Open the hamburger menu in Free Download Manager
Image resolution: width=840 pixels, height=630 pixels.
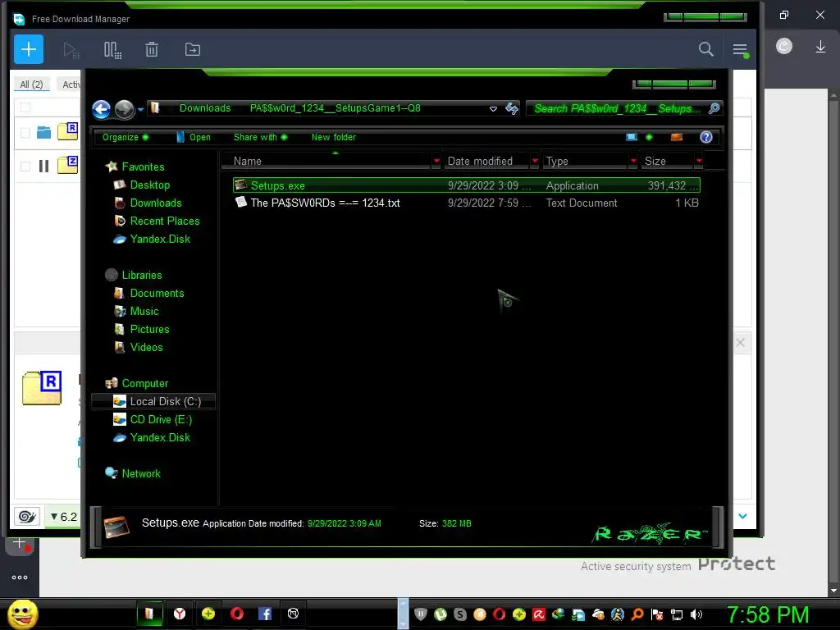(740, 50)
